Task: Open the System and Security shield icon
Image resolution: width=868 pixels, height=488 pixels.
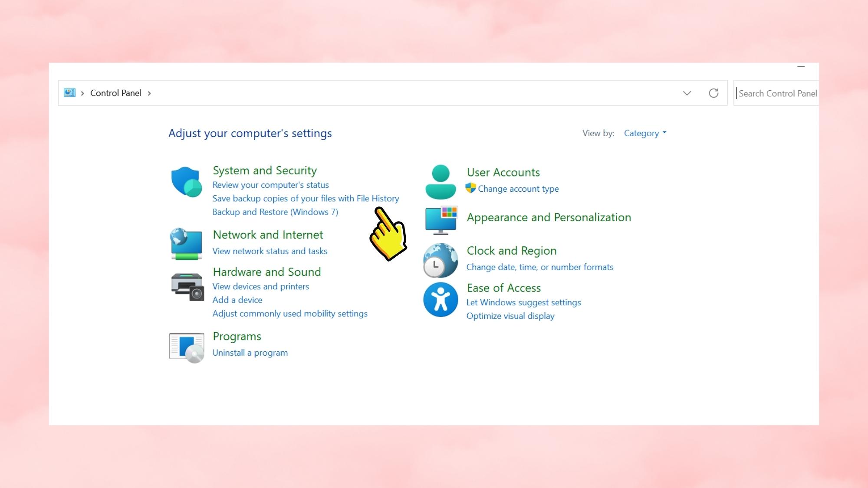Action: (x=187, y=182)
